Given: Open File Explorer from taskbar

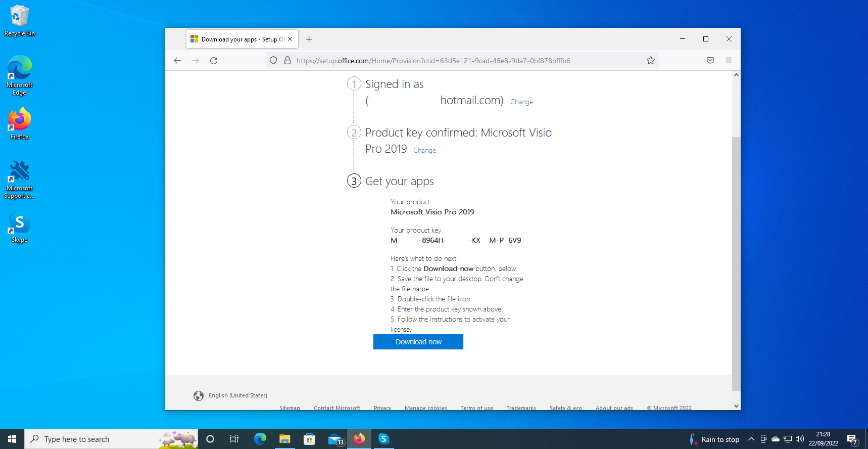Looking at the screenshot, I should pos(285,439).
